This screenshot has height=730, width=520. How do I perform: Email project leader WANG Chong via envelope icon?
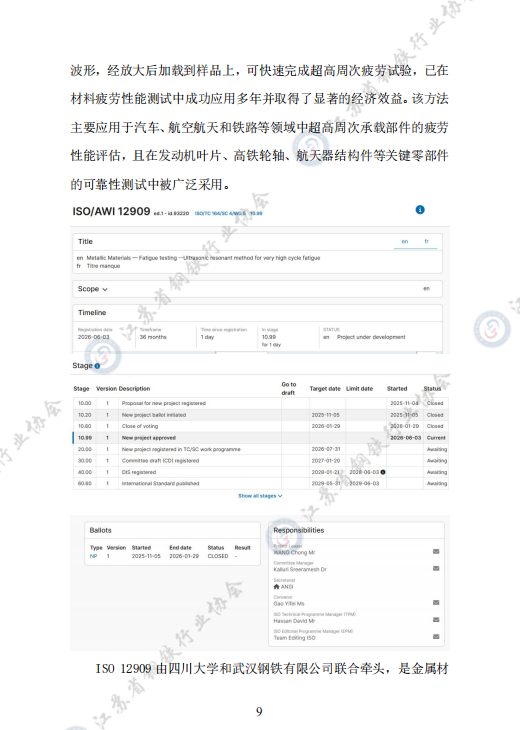(x=436, y=552)
